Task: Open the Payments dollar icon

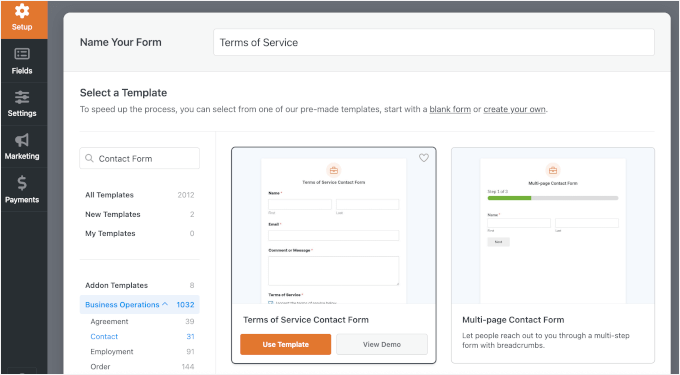Action: pos(22,183)
